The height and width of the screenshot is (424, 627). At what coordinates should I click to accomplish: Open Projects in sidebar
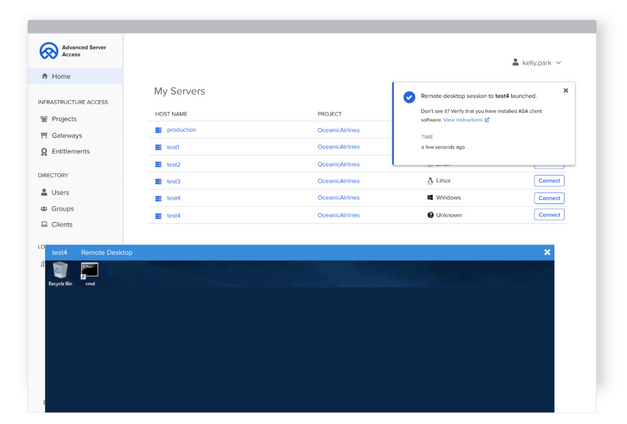click(64, 119)
